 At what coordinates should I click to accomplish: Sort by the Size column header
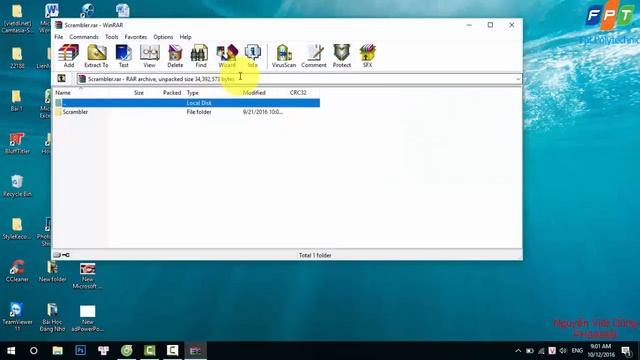click(139, 93)
